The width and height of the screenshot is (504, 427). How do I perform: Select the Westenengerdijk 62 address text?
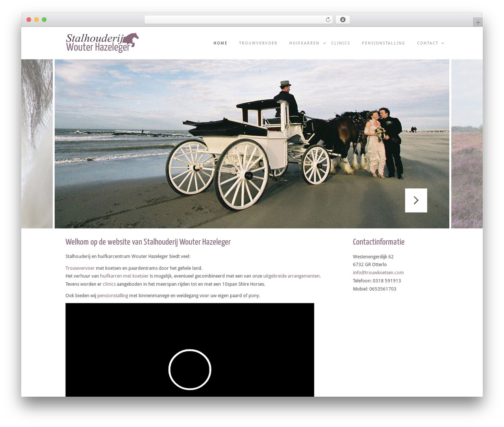click(373, 257)
